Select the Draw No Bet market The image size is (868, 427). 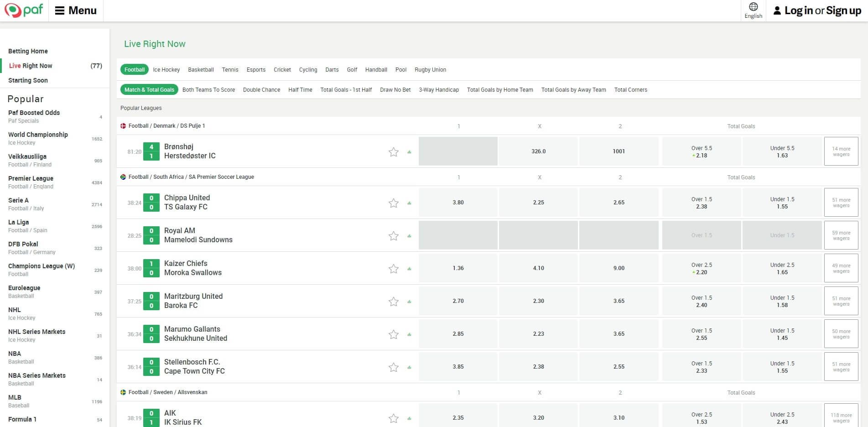pyautogui.click(x=395, y=90)
